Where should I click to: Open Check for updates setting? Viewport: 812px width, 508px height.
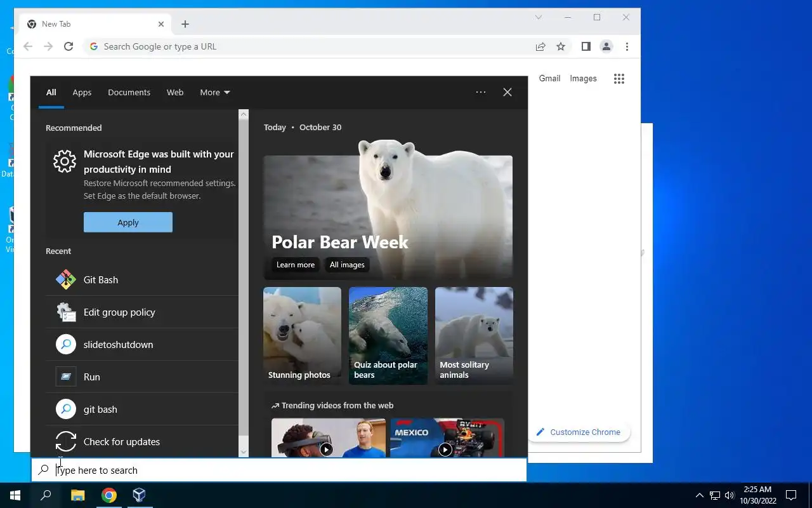(142, 441)
